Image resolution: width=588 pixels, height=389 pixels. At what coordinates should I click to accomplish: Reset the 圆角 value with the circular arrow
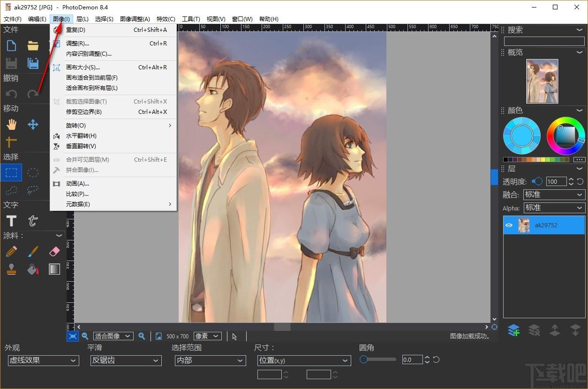coord(436,360)
